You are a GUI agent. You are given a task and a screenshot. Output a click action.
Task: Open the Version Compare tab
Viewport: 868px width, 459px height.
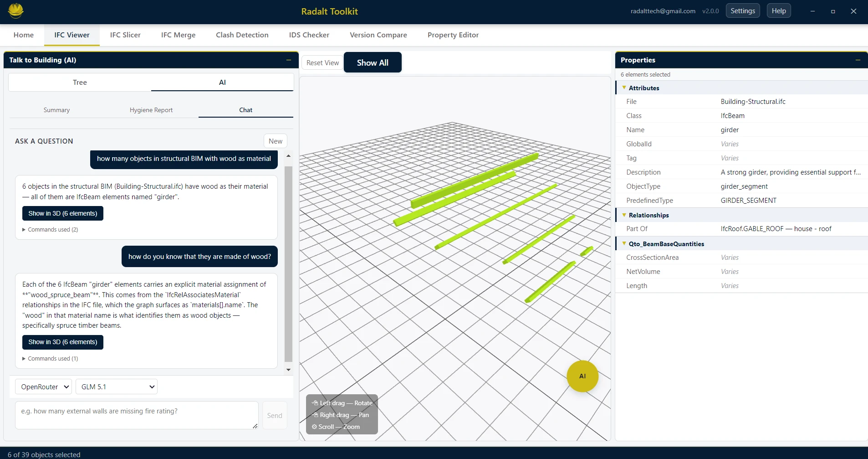[378, 35]
